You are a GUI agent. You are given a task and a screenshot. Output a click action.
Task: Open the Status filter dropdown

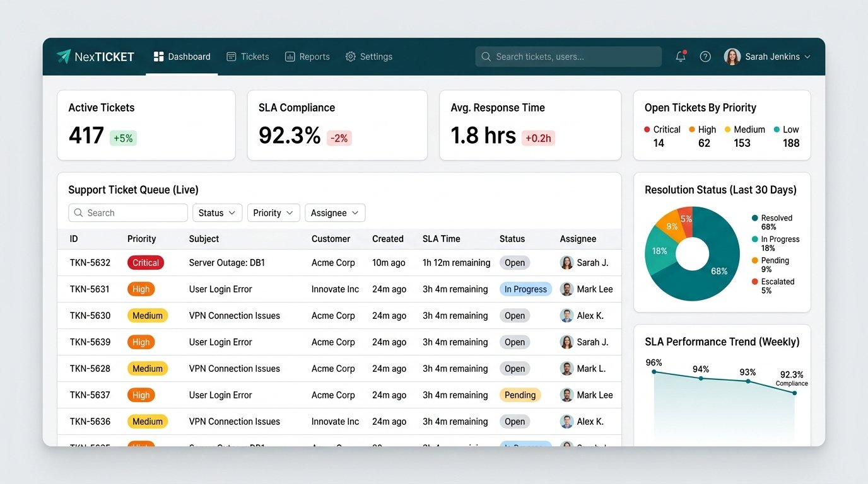pos(217,213)
